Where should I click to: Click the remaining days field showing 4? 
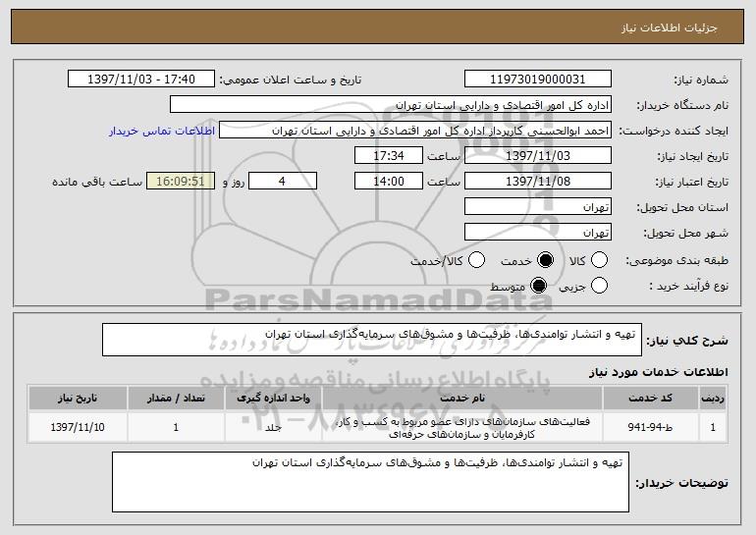pyautogui.click(x=283, y=182)
